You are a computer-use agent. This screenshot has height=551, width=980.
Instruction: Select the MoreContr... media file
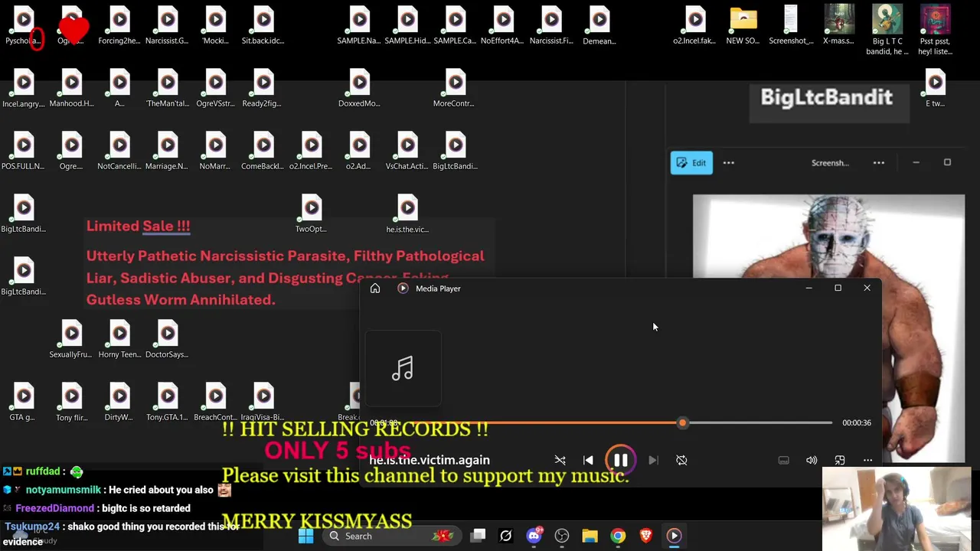[x=455, y=89]
